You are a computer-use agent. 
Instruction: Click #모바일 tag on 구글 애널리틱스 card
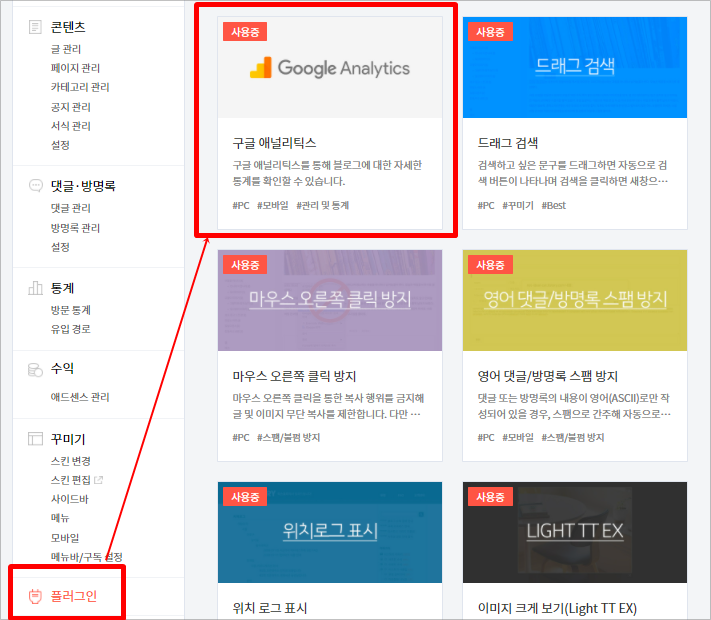(273, 205)
